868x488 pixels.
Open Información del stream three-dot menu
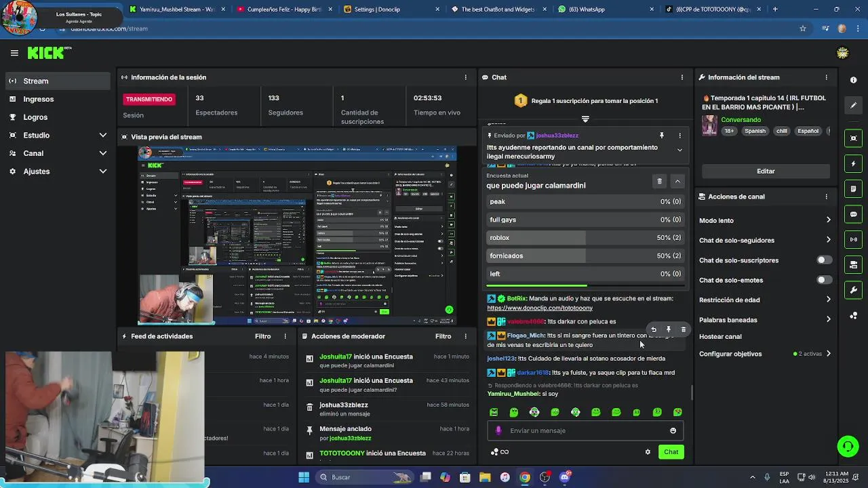(x=826, y=77)
